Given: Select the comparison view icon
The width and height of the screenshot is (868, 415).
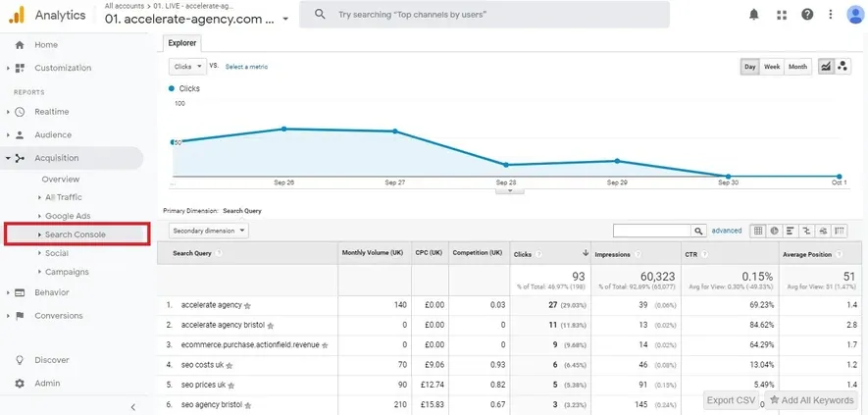Looking at the screenshot, I should tap(806, 231).
